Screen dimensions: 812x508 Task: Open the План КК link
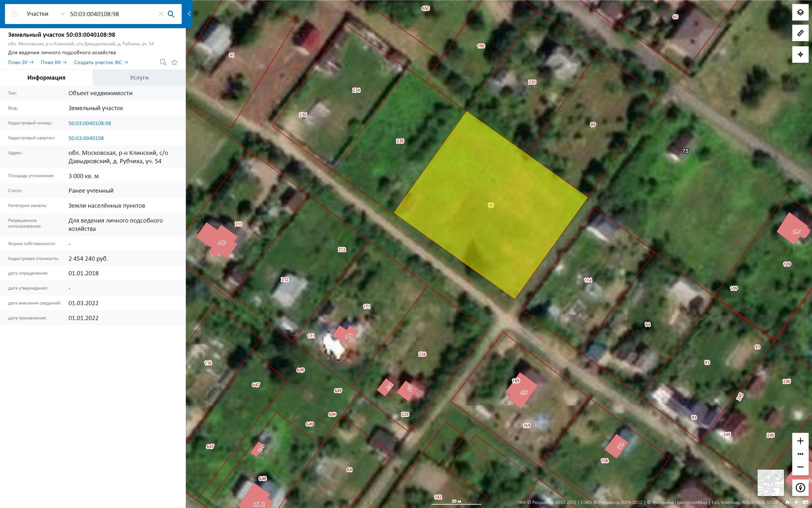pyautogui.click(x=54, y=62)
